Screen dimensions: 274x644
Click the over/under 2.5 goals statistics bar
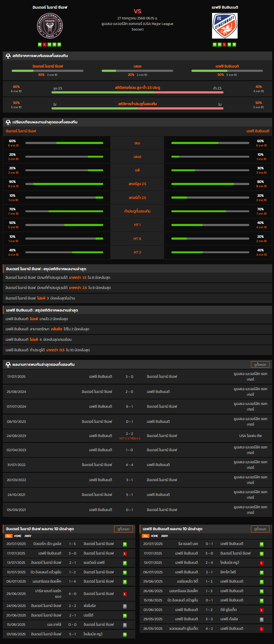click(x=137, y=92)
